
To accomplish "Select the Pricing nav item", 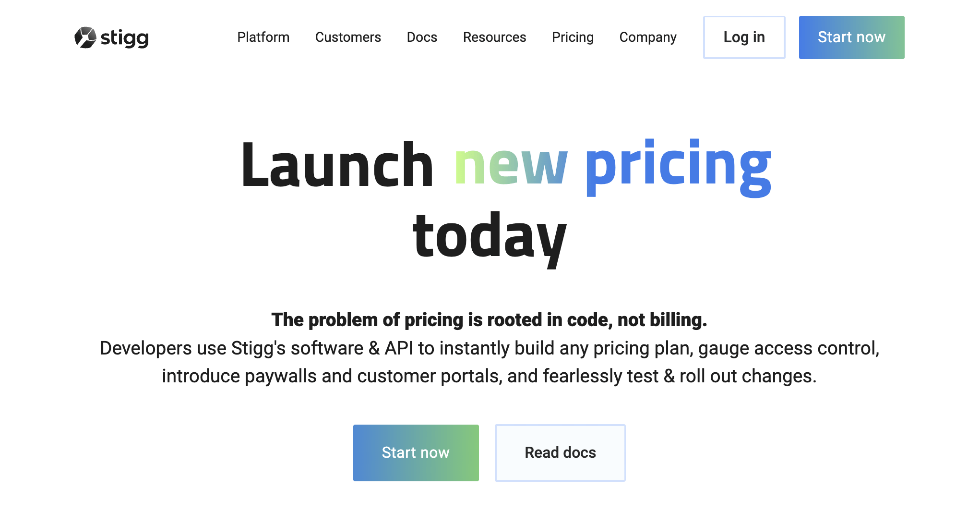I will pos(573,37).
